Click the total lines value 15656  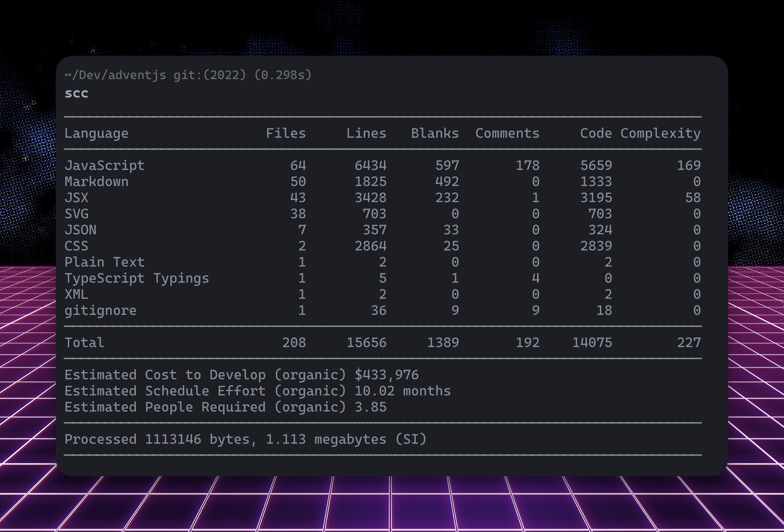[x=366, y=343]
